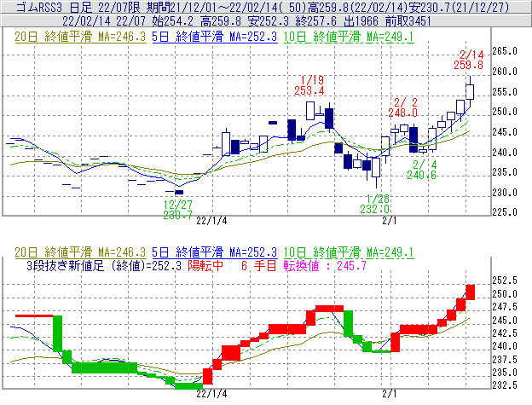
Task: Select the 2/2 248.0 peak label
Action: coord(403,107)
